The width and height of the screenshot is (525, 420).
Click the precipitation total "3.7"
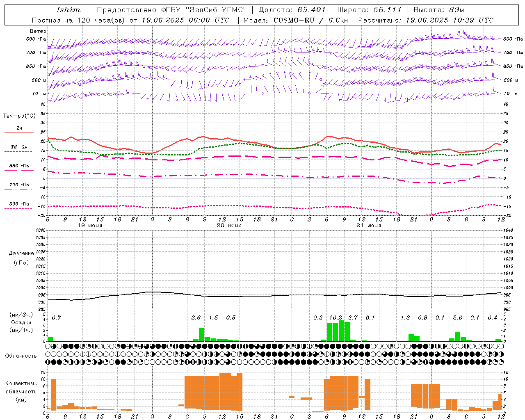pyautogui.click(x=353, y=318)
